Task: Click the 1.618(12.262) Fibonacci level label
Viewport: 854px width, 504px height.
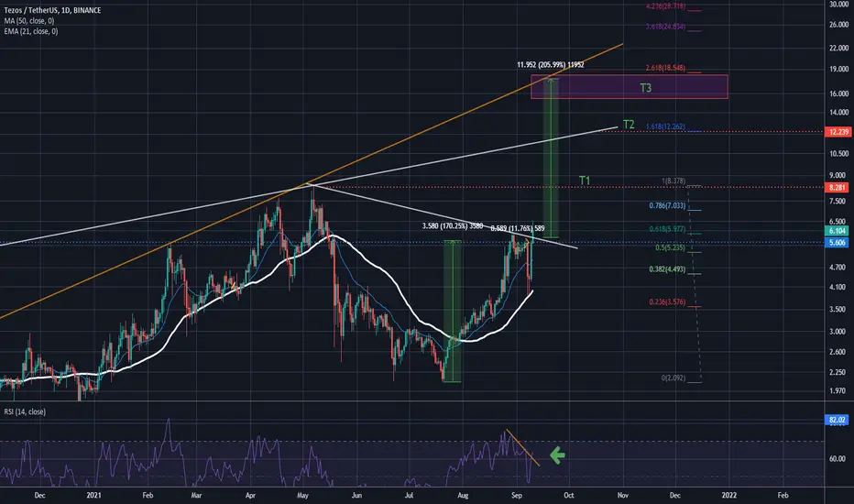Action: click(665, 126)
